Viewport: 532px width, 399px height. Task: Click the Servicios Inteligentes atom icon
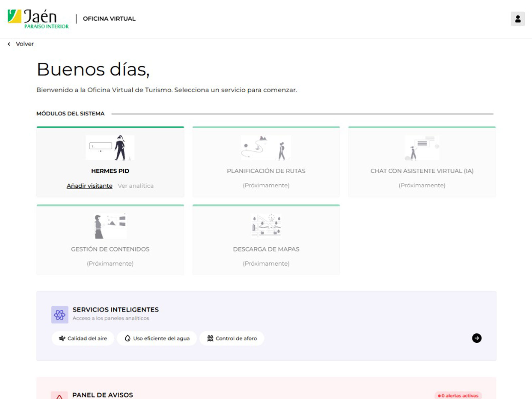point(60,314)
